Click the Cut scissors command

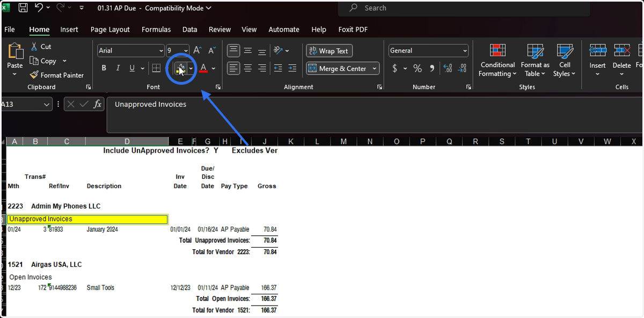pos(41,47)
